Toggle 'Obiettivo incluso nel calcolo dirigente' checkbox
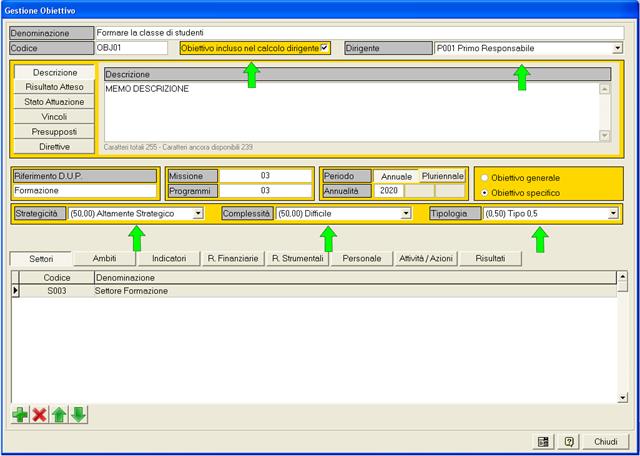The width and height of the screenshot is (640, 456). 324,48
